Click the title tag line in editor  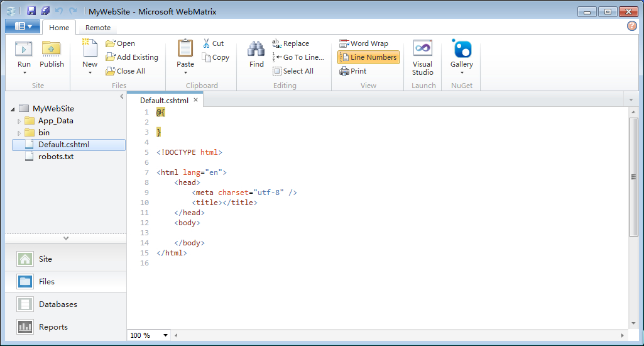224,203
